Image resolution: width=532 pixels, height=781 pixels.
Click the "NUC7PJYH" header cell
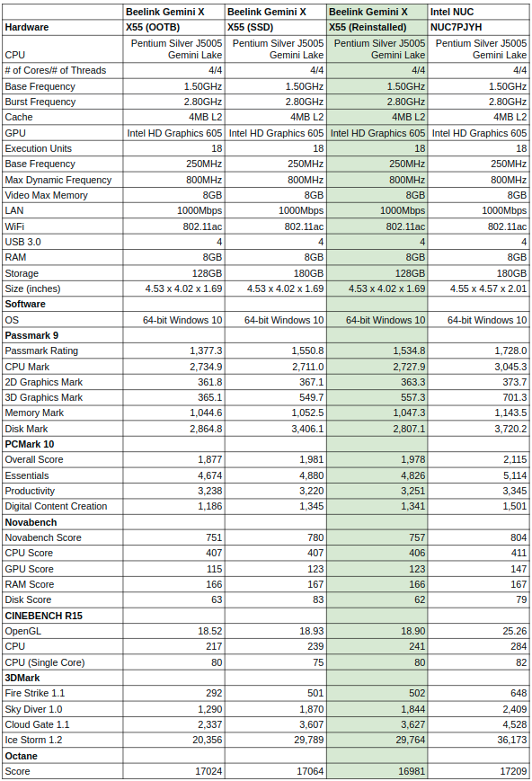456,27
